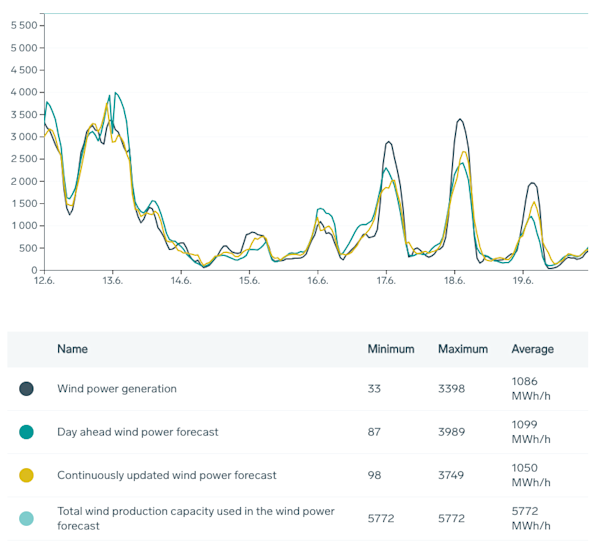The image size is (600, 545).
Task: Click the 16.6. x-axis date label
Action: click(x=318, y=281)
